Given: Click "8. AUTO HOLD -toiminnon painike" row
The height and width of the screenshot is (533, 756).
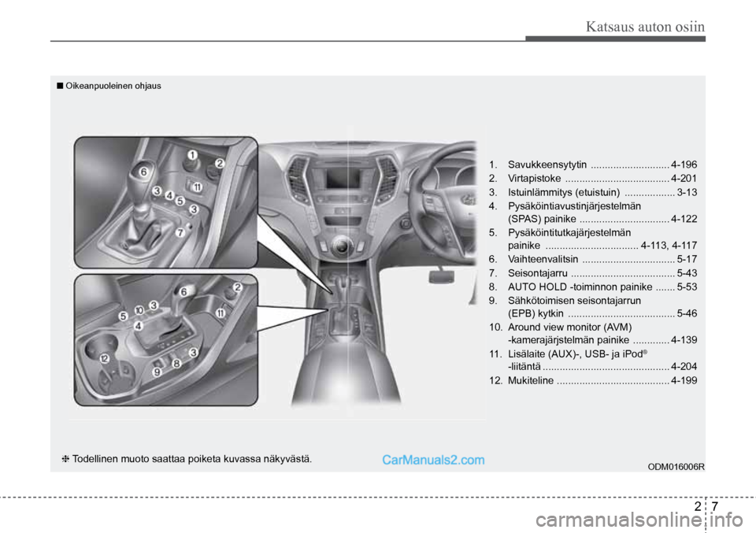Looking at the screenshot, I should click(592, 287).
